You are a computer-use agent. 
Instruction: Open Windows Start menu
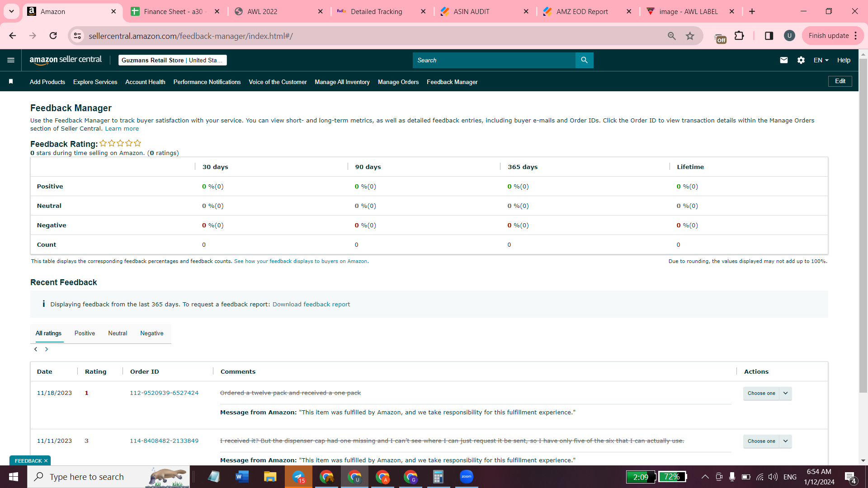click(x=14, y=477)
